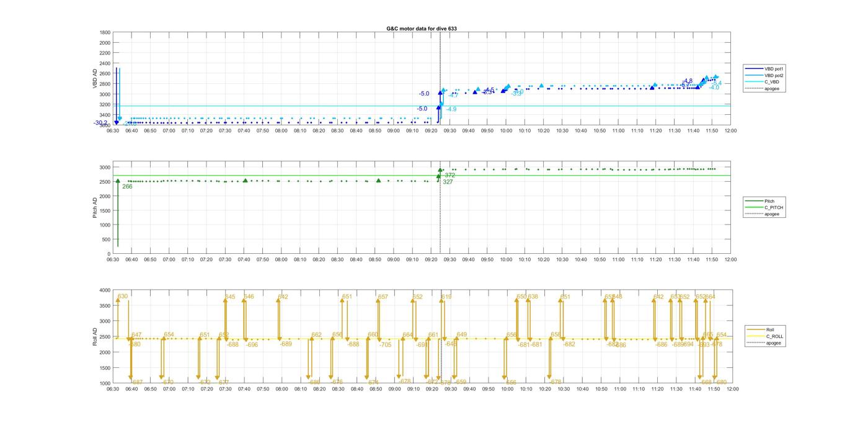
Task: Click the "VBD AD" y-axis label
Action: (95, 78)
